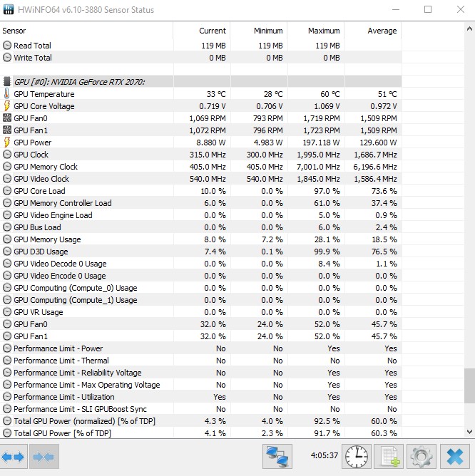475x476 pixels.
Task: Select Performance Limit - SLI GPUBoost Sync row
Action: tap(201, 409)
